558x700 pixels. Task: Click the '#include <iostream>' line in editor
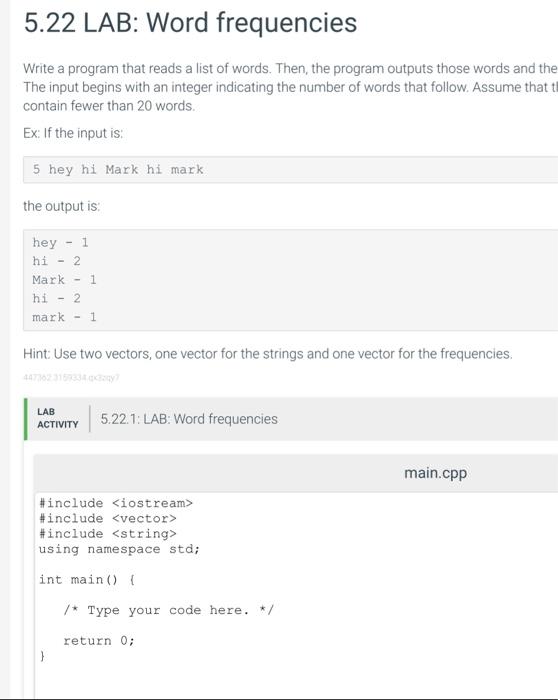point(116,503)
